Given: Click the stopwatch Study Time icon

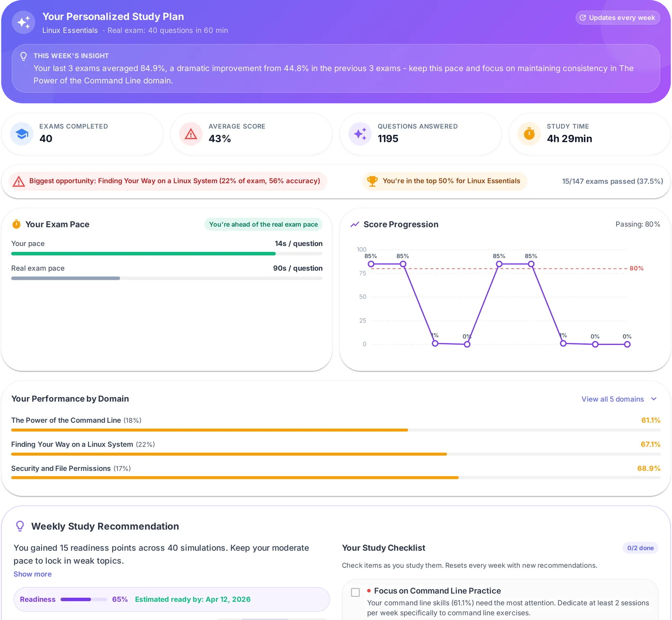Looking at the screenshot, I should coord(529,134).
